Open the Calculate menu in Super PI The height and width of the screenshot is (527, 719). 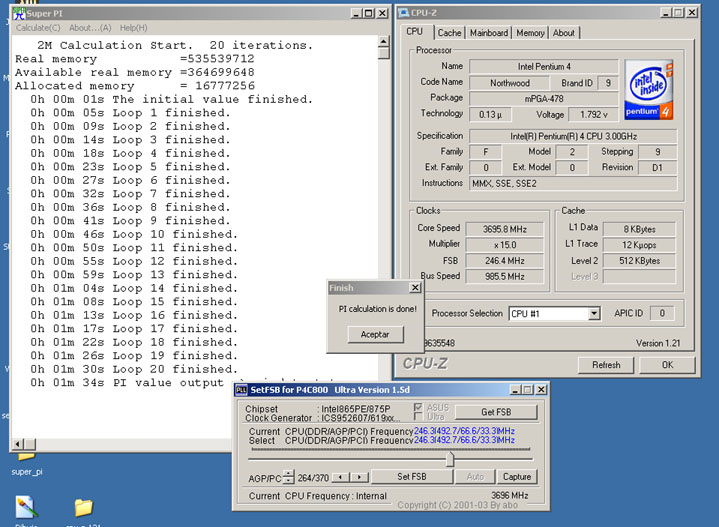tap(39, 28)
